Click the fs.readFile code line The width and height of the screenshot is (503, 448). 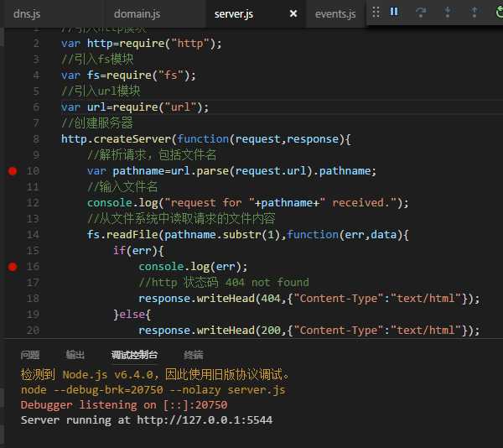coord(247,235)
